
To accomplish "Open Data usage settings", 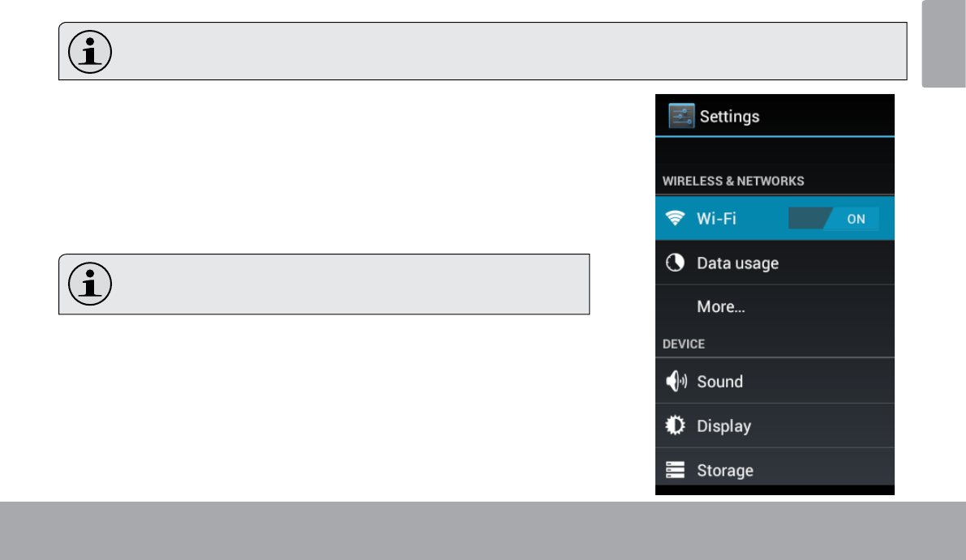I will [775, 263].
